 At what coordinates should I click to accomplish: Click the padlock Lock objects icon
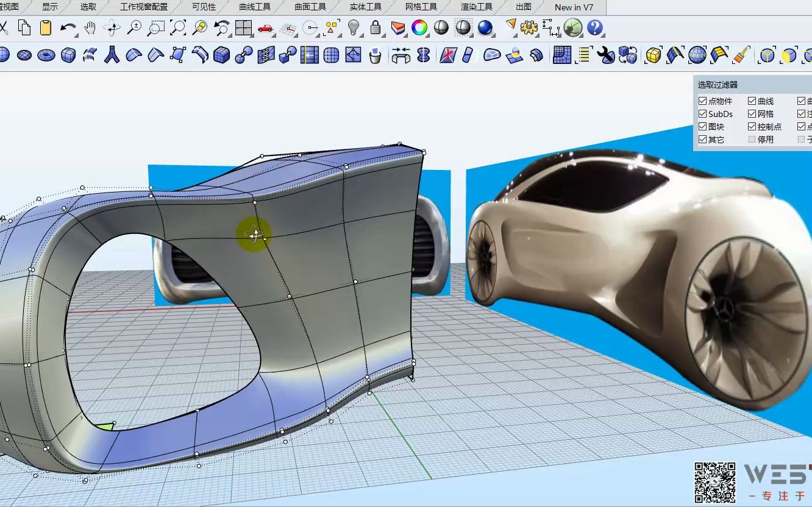[376, 28]
